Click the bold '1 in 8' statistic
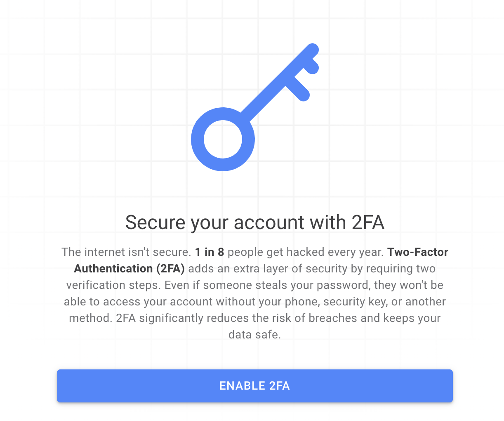The height and width of the screenshot is (421, 504). point(210,252)
